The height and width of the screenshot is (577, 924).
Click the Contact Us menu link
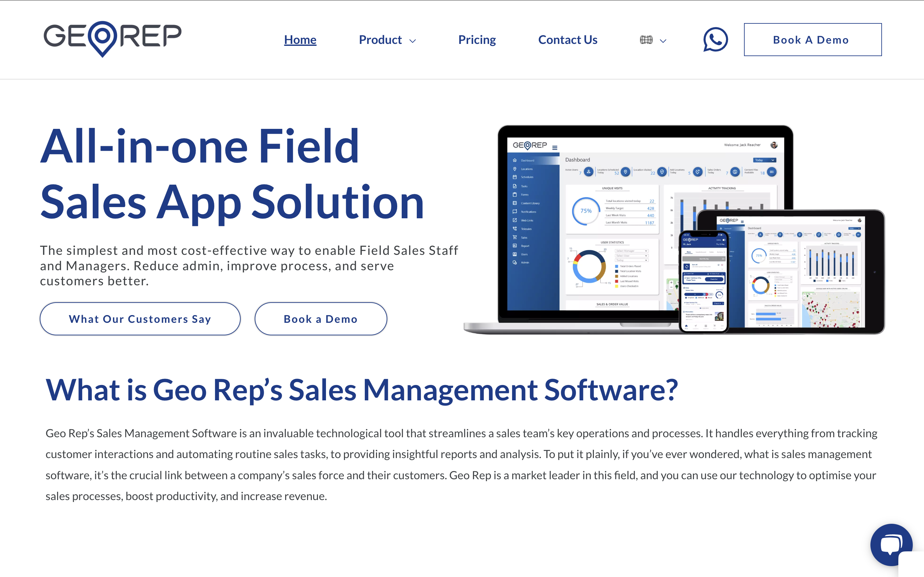click(568, 39)
